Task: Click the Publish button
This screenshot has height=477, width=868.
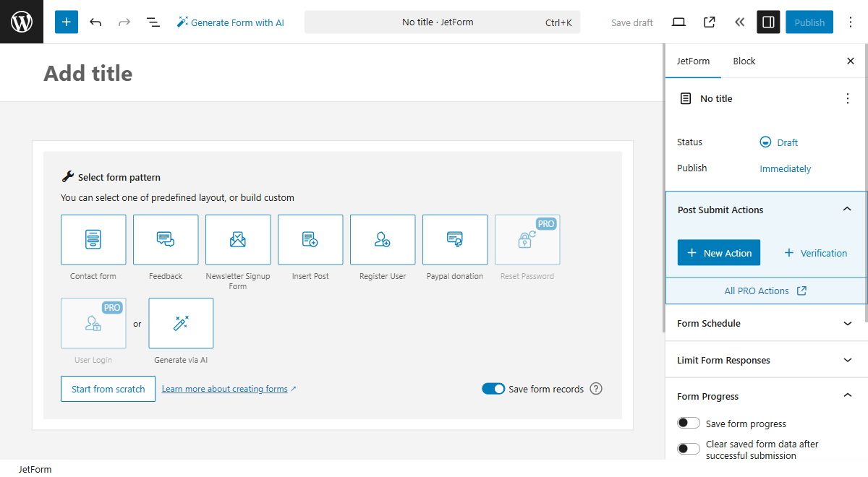Action: [809, 22]
